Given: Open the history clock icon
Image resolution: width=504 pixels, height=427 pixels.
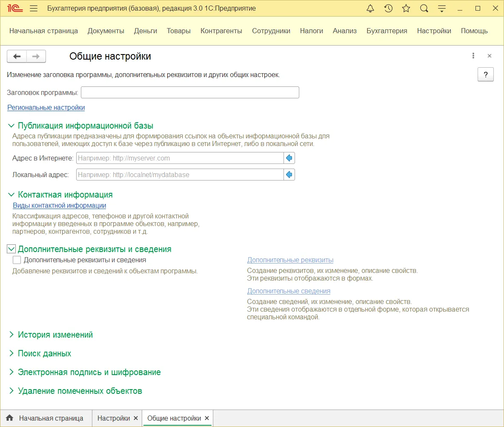Looking at the screenshot, I should [x=388, y=9].
